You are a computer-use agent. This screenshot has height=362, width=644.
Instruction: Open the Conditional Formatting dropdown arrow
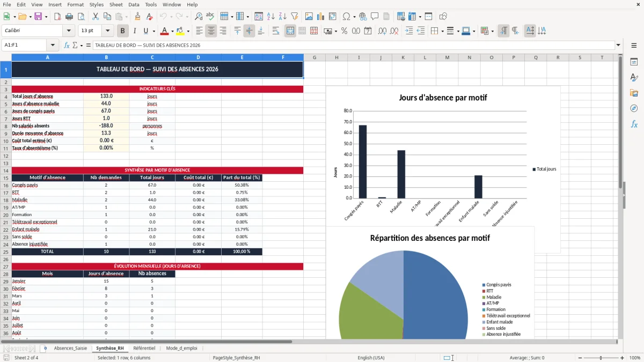pyautogui.click(x=492, y=31)
